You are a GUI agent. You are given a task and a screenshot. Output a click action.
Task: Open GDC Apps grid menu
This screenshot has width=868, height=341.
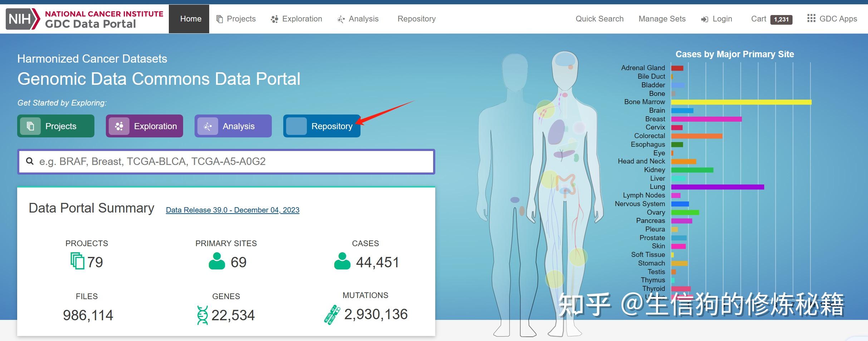click(811, 19)
